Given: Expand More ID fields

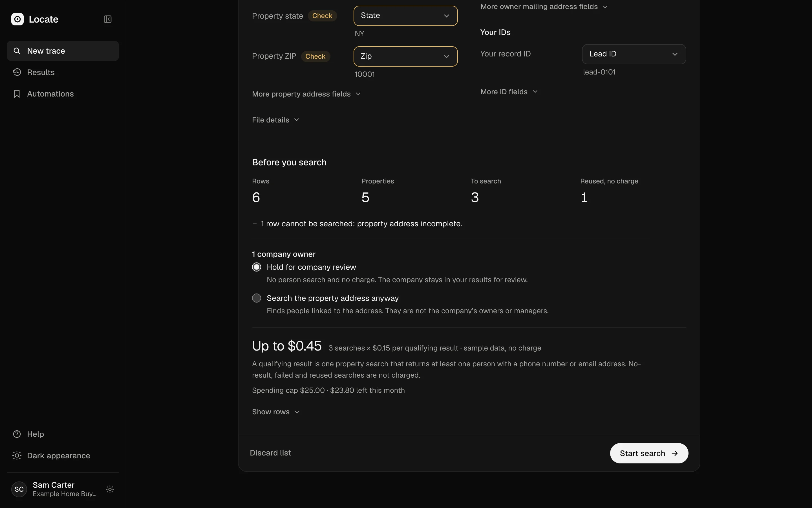Looking at the screenshot, I should tap(509, 92).
